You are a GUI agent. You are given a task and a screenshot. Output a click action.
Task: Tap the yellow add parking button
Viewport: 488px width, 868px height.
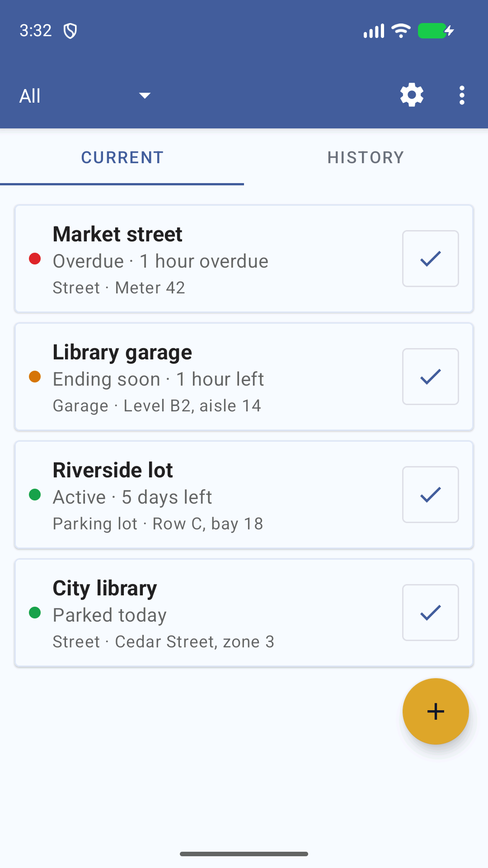coord(436,711)
